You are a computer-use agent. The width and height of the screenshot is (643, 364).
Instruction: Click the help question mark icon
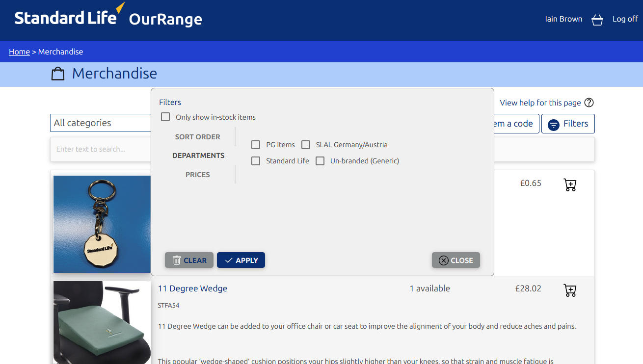coord(589,103)
